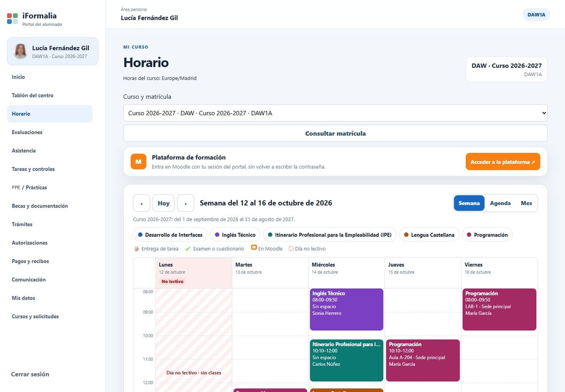565x392 pixels.
Task: Click the Jueves 15 de octubre header
Action: tap(423, 273)
